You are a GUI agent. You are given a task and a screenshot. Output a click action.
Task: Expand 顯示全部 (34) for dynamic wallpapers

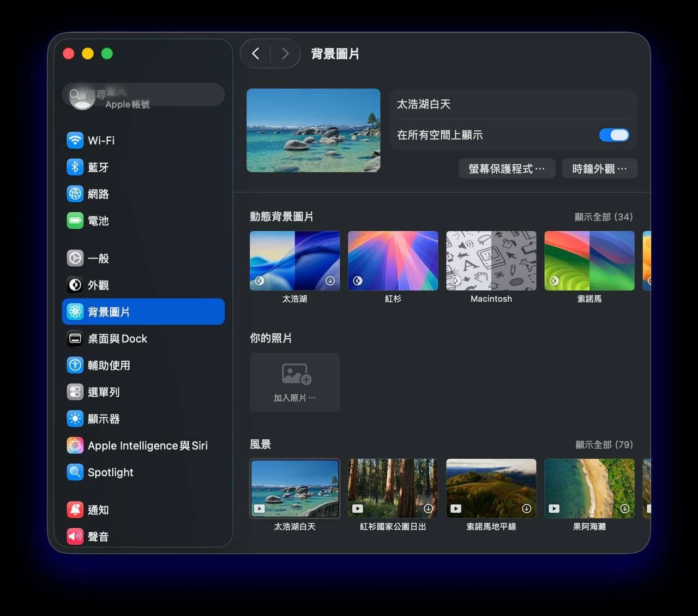(x=603, y=217)
